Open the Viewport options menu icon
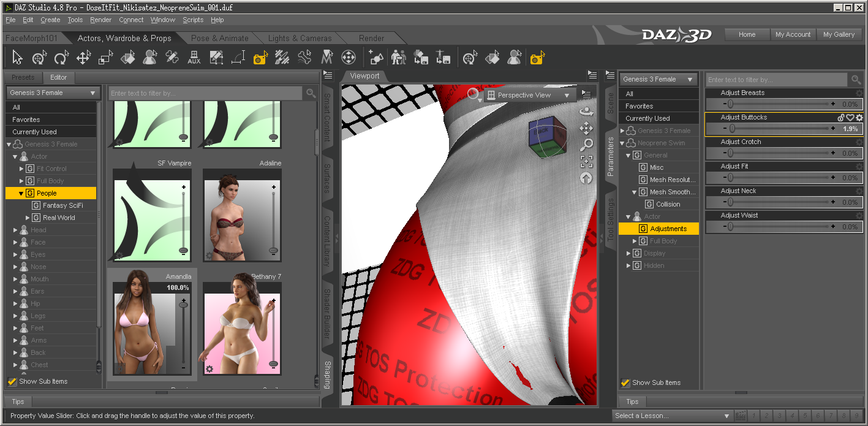The height and width of the screenshot is (426, 868). click(586, 94)
